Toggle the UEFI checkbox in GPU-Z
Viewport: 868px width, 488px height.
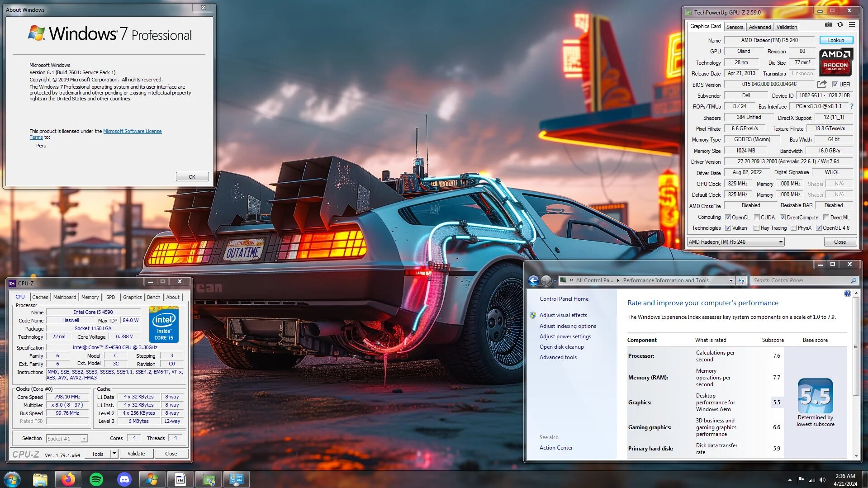(835, 85)
